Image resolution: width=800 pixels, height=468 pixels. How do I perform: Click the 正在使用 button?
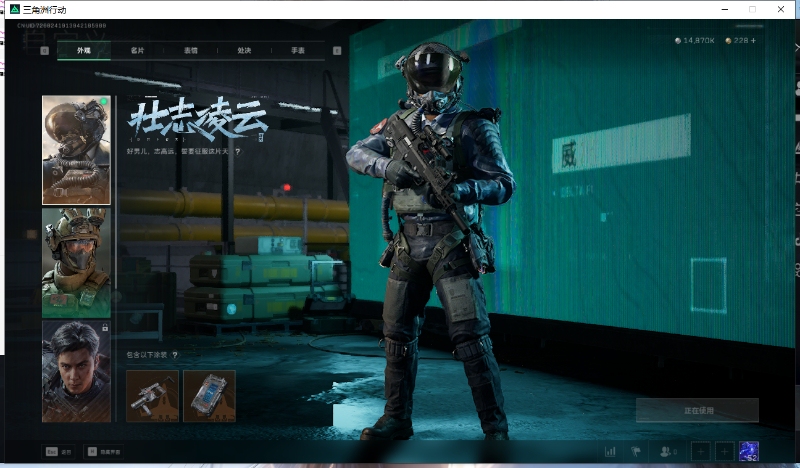click(x=697, y=410)
